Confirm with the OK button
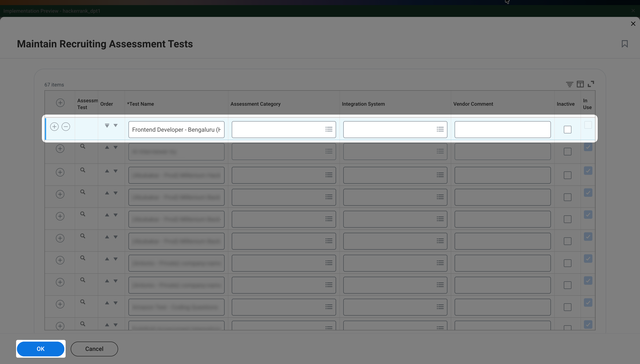This screenshot has height=364, width=640. pyautogui.click(x=41, y=349)
